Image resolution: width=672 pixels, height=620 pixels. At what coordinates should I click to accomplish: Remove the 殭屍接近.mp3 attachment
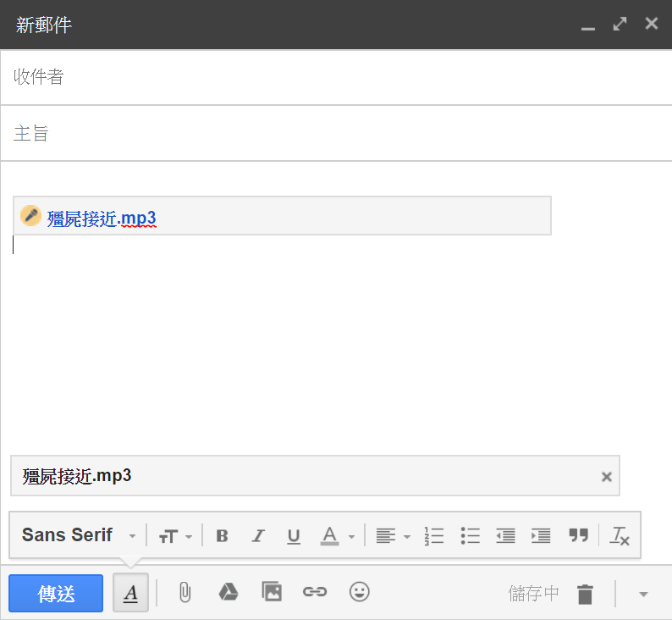pyautogui.click(x=607, y=476)
